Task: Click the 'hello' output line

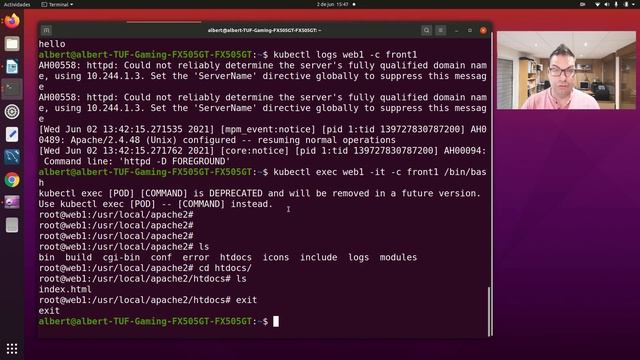Action: click(x=52, y=44)
